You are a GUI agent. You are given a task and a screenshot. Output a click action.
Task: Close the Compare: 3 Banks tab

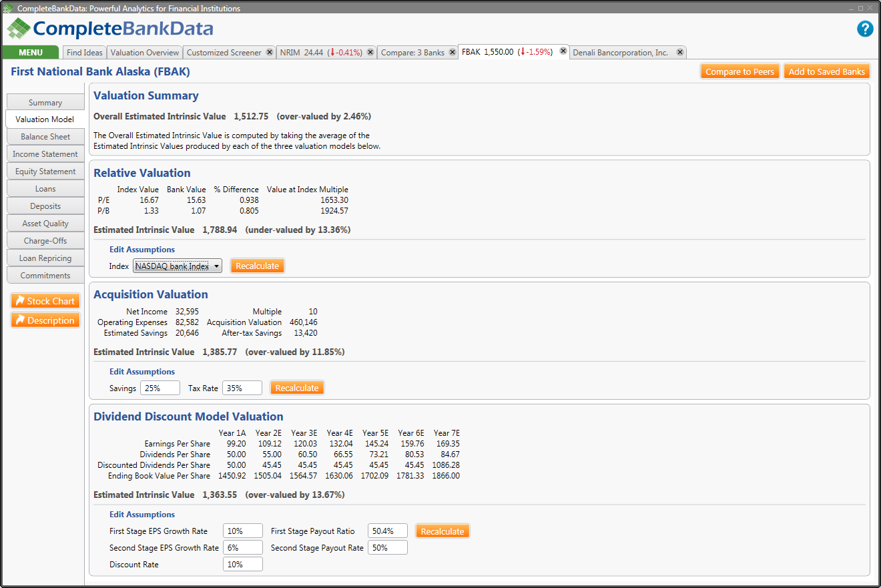click(451, 52)
